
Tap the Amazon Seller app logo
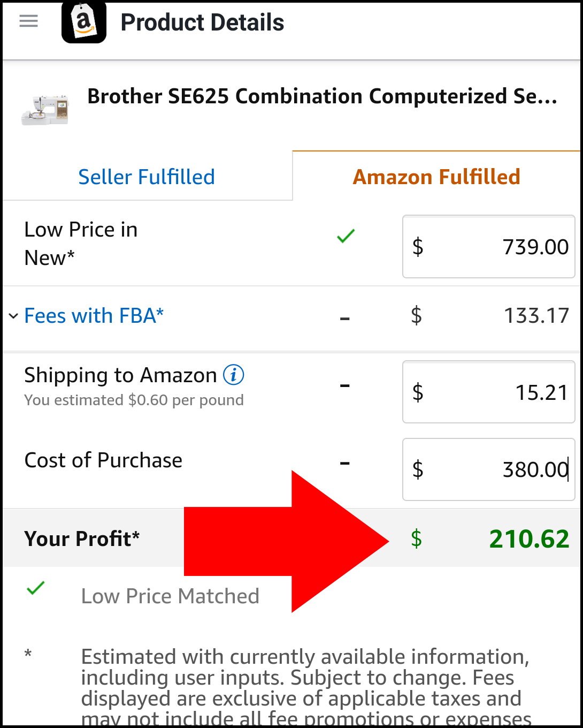pyautogui.click(x=84, y=22)
